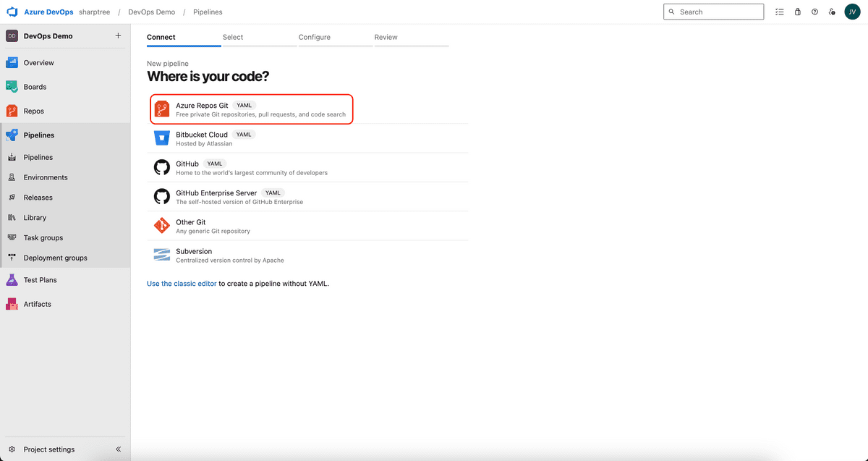Click the JV user avatar
Viewport: 868px width, 461px height.
852,12
